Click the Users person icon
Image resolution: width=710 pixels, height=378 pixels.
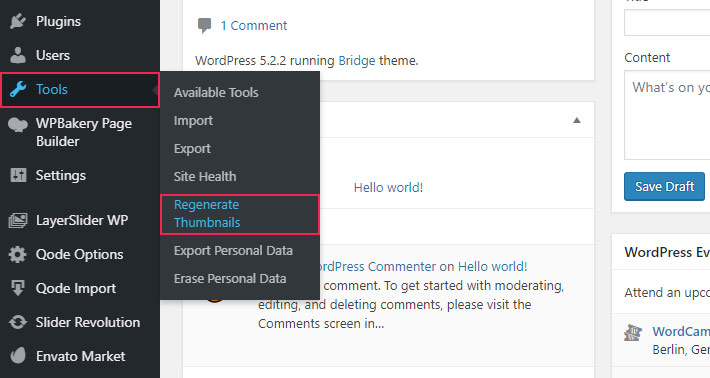coord(18,55)
